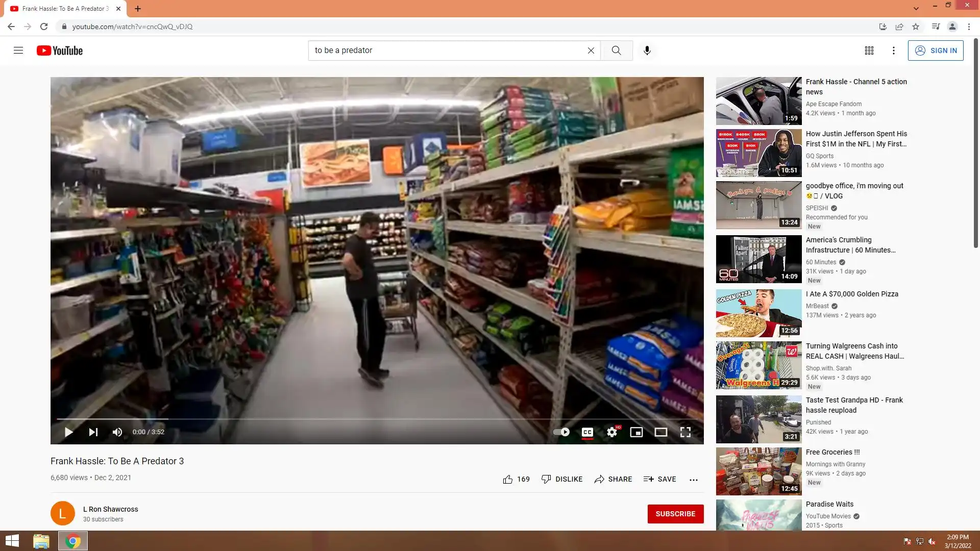Search with voice microphone icon
The width and height of the screenshot is (980, 551).
coord(647,51)
